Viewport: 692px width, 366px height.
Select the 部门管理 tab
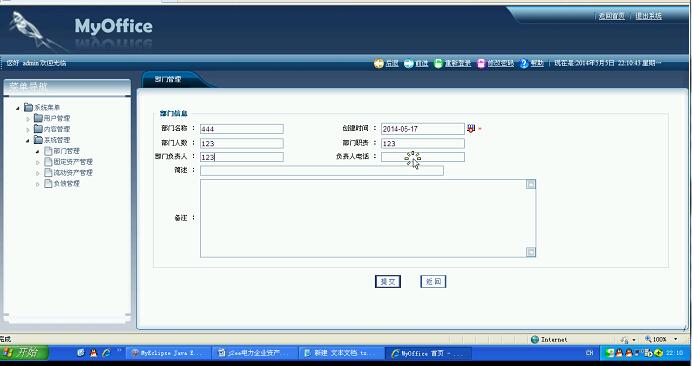[168, 79]
